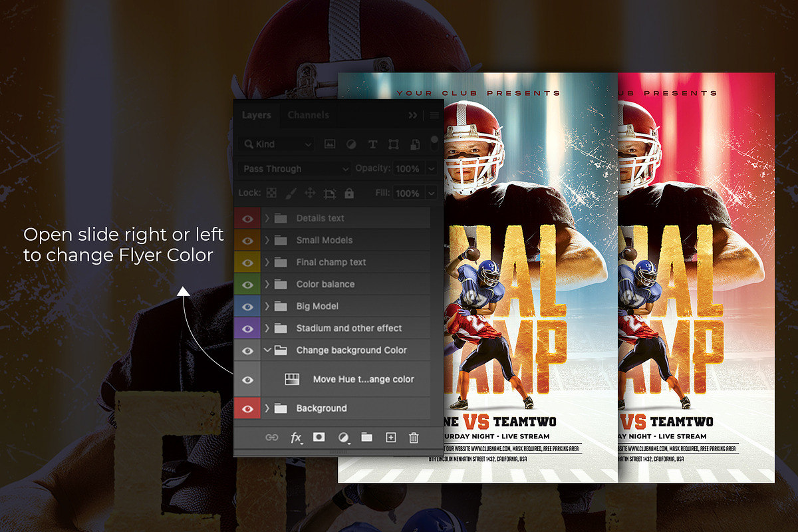This screenshot has height=532, width=798.
Task: Lock image pixels brush icon
Action: pos(291,193)
